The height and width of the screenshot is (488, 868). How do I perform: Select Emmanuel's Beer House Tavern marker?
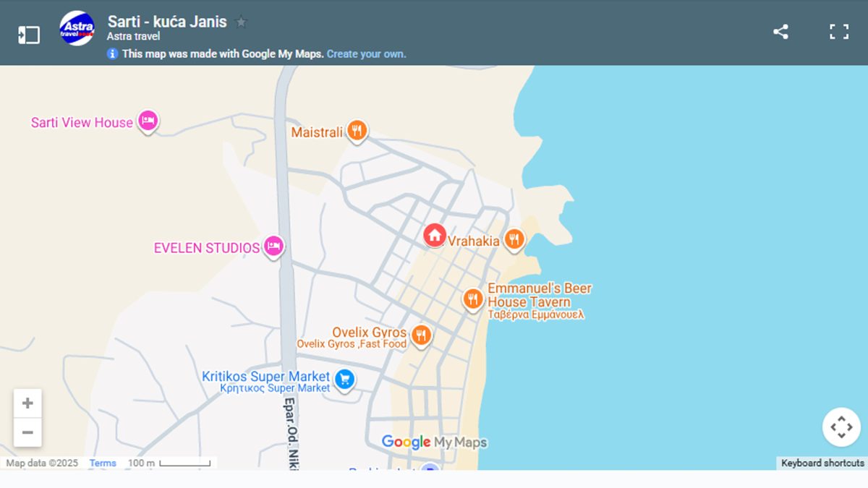click(x=473, y=297)
